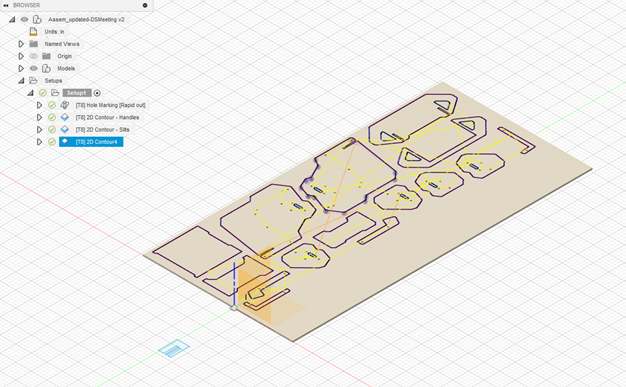Screen dimensions: 626x387
Task: Select the Setup1 item
Action: click(77, 93)
